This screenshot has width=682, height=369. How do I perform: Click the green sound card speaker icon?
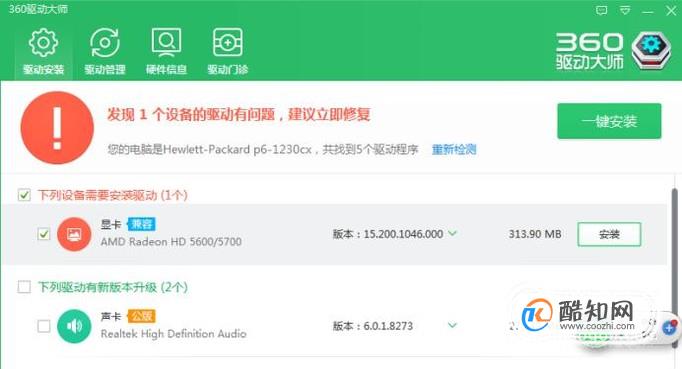(x=74, y=326)
